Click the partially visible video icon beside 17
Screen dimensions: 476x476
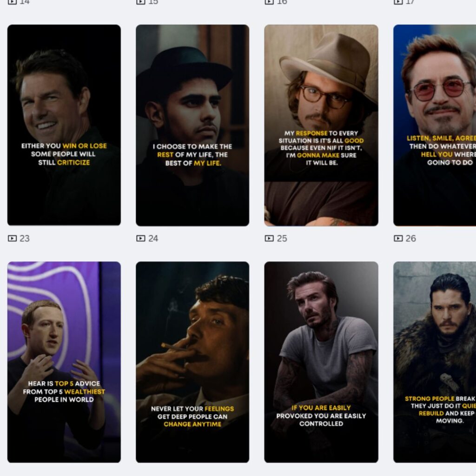tap(398, 2)
